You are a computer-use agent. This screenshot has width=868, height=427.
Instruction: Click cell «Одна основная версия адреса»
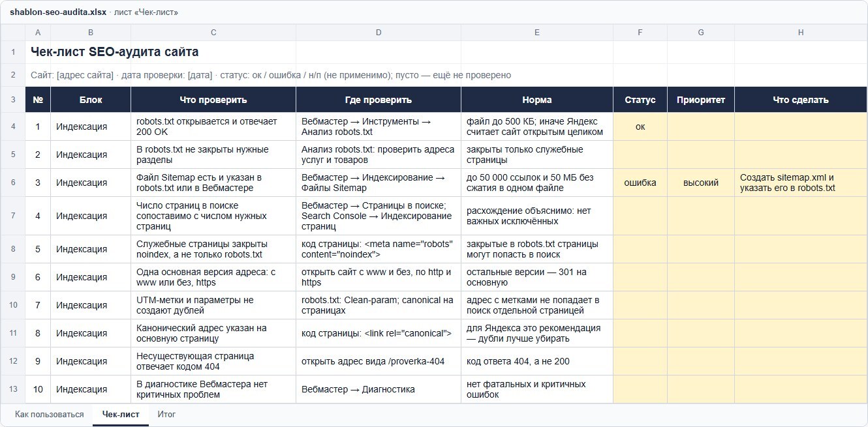(x=213, y=277)
